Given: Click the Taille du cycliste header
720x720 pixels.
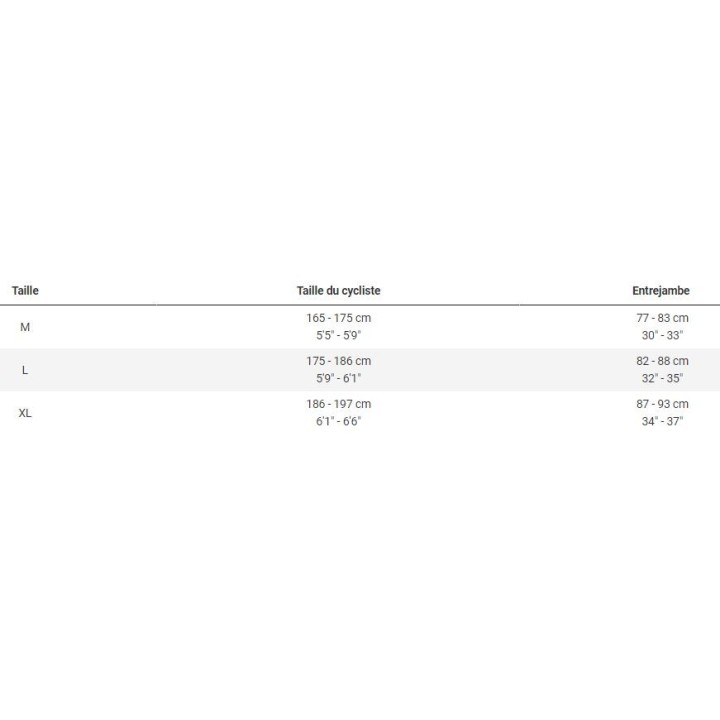Looking at the screenshot, I should (x=338, y=291).
